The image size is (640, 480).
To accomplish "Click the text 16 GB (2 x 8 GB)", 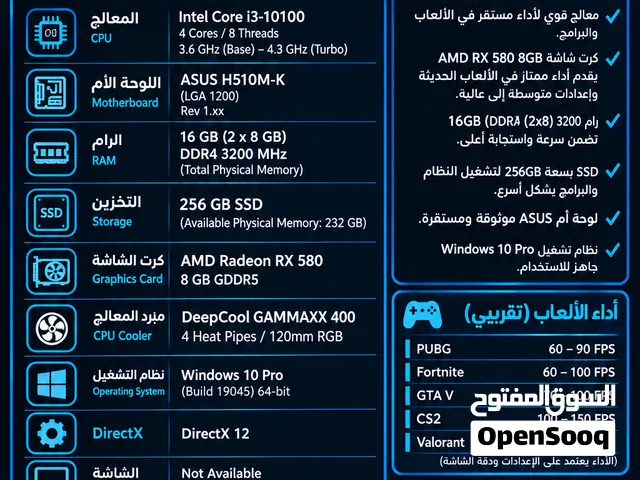I will (233, 137).
